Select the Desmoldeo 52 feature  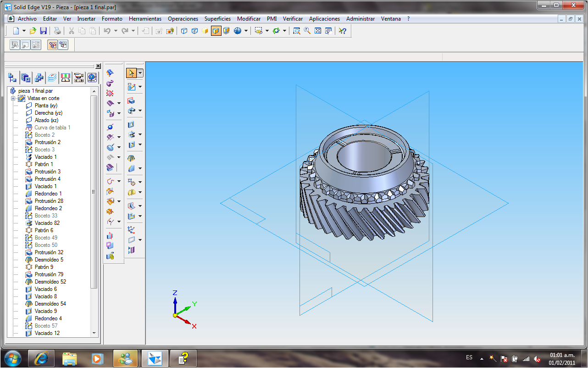(x=50, y=282)
